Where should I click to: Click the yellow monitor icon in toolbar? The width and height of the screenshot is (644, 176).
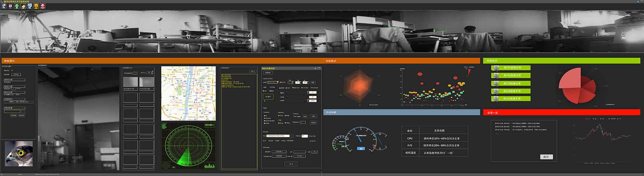[36, 6]
